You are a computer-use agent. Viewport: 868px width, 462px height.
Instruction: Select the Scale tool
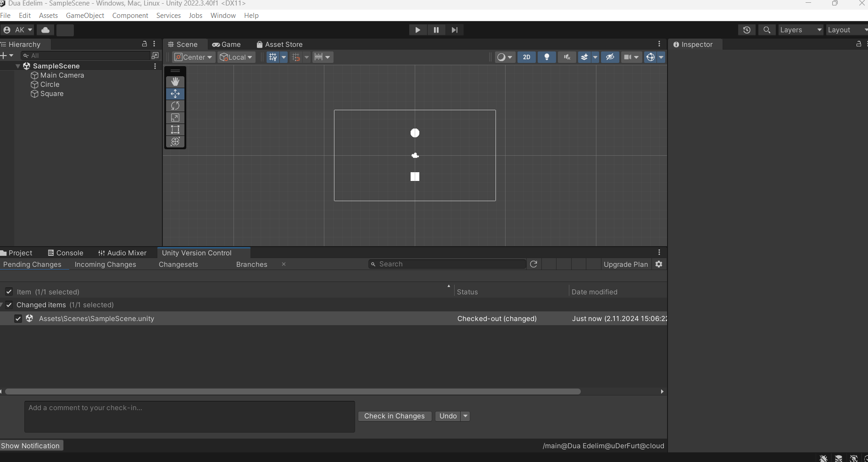(x=175, y=118)
